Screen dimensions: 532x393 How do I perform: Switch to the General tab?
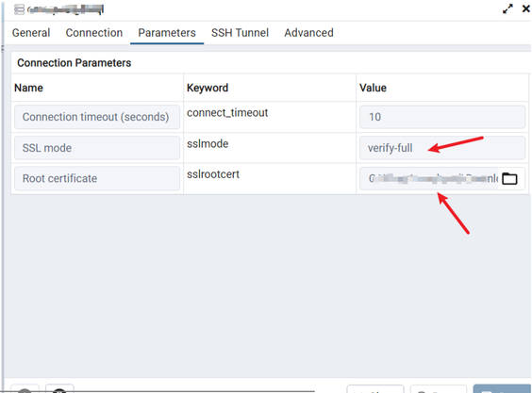coord(31,33)
